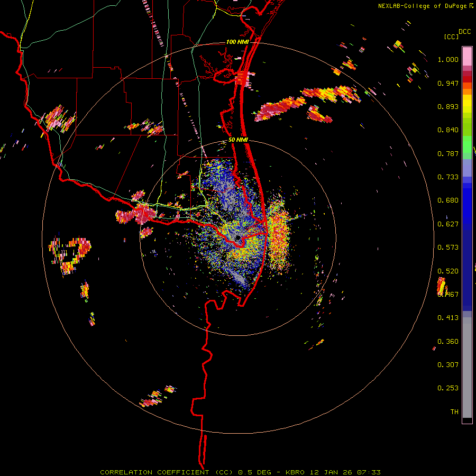This screenshot has height=476, width=476.
Task: Select the 0.573 scale value
Action: (448, 248)
